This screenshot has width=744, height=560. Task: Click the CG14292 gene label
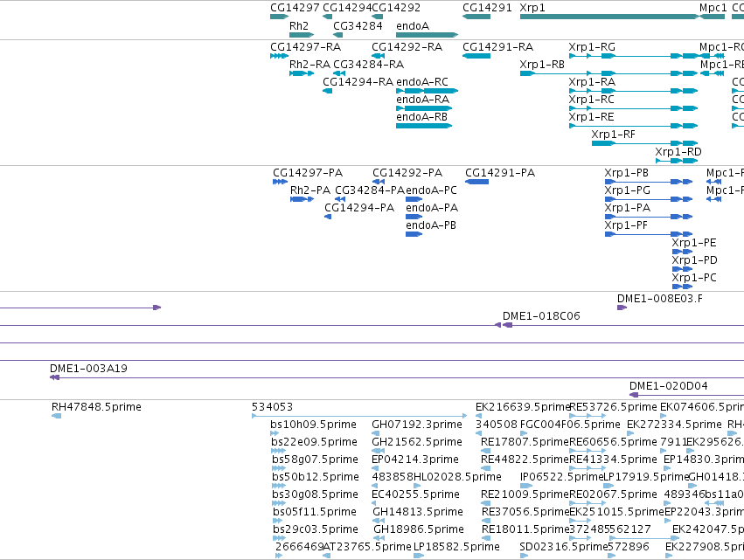(396, 8)
